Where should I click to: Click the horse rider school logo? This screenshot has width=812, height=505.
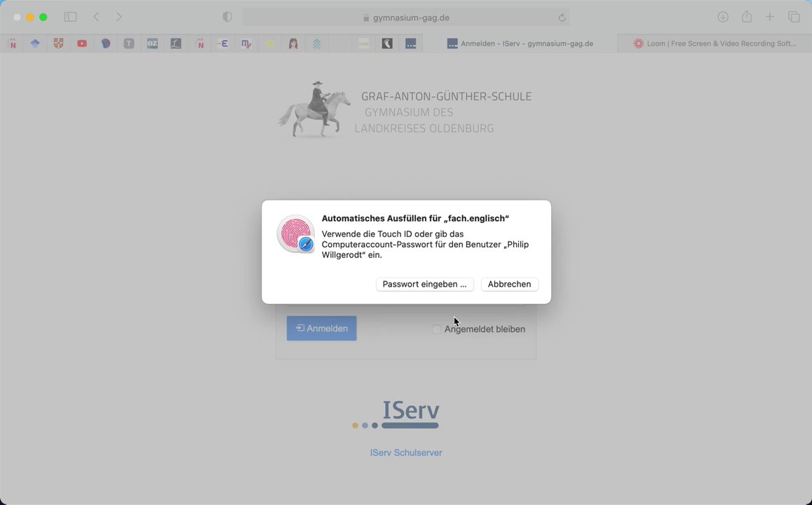(316, 109)
